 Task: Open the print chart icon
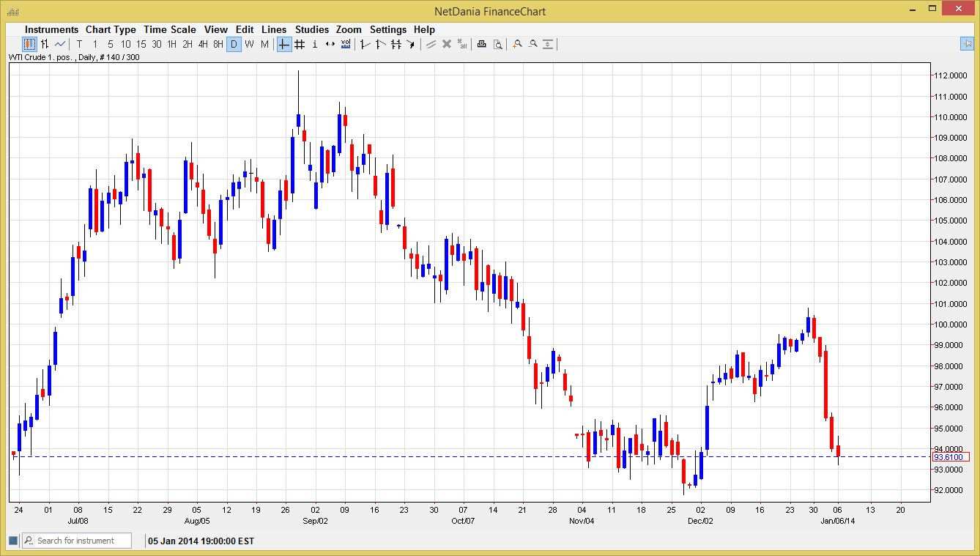click(x=481, y=44)
